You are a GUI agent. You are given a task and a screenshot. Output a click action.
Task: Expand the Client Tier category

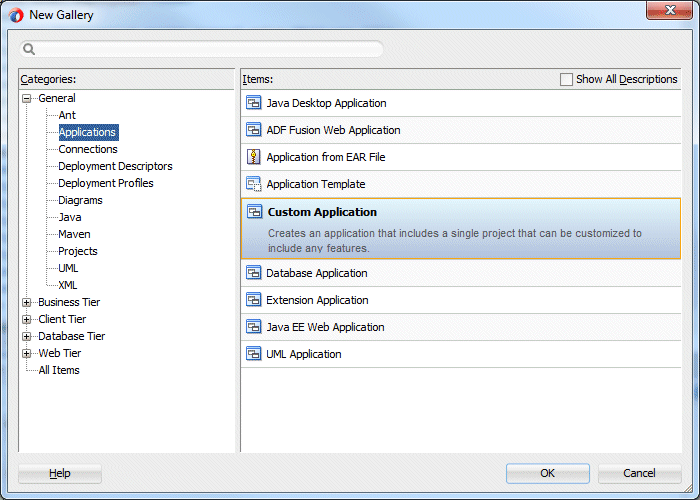pyautogui.click(x=27, y=319)
